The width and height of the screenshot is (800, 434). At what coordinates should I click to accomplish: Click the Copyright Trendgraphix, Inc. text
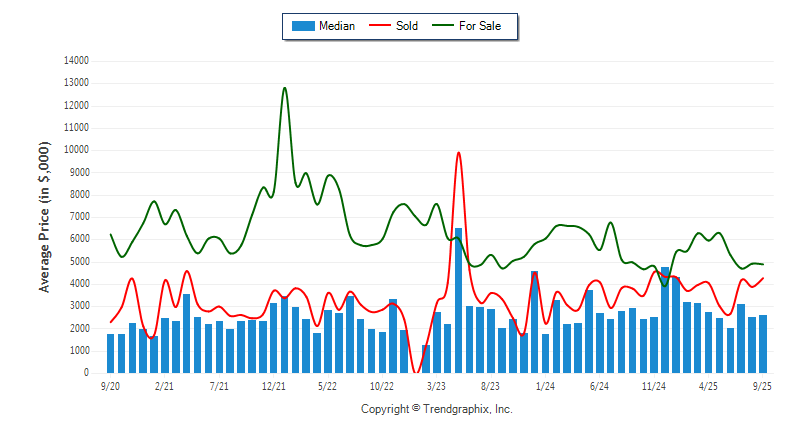435,410
